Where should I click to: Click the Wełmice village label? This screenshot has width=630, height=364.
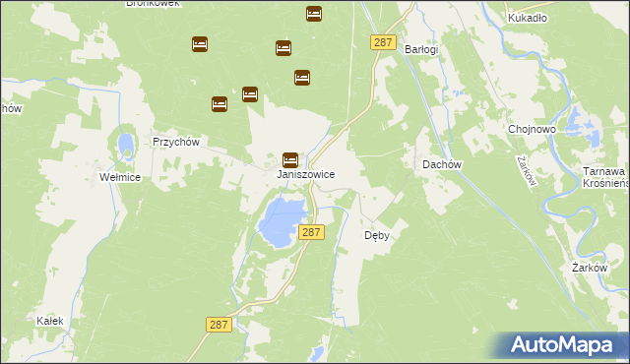(x=120, y=177)
